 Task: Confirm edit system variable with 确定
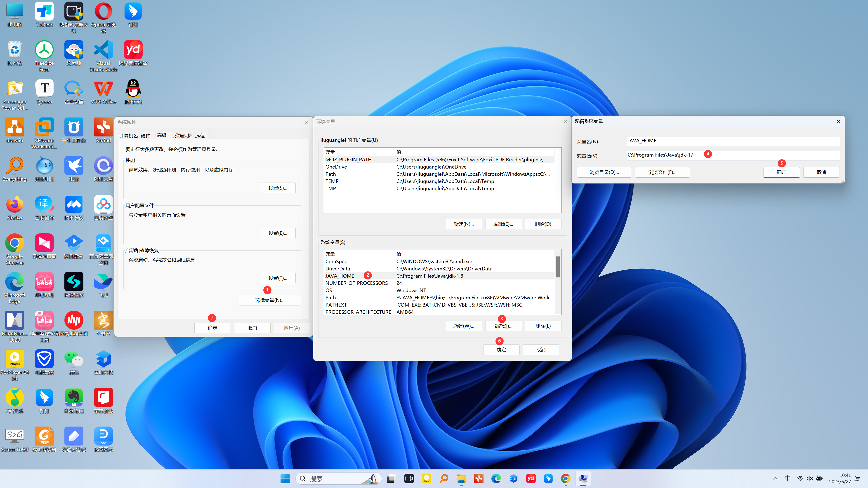(x=781, y=172)
